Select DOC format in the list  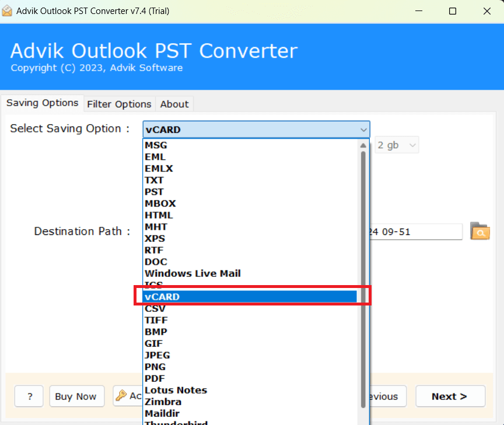tap(250, 262)
